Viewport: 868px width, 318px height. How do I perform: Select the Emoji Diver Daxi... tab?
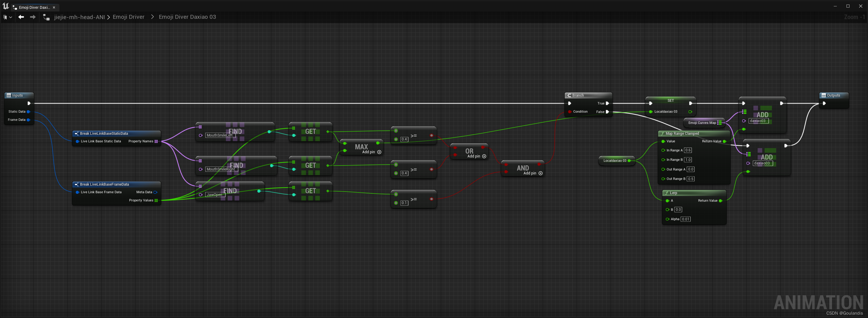point(34,7)
